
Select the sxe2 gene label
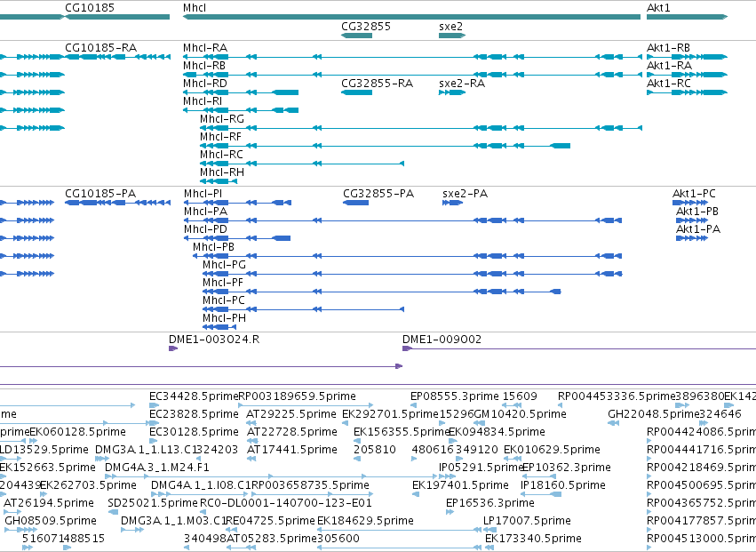(x=450, y=26)
